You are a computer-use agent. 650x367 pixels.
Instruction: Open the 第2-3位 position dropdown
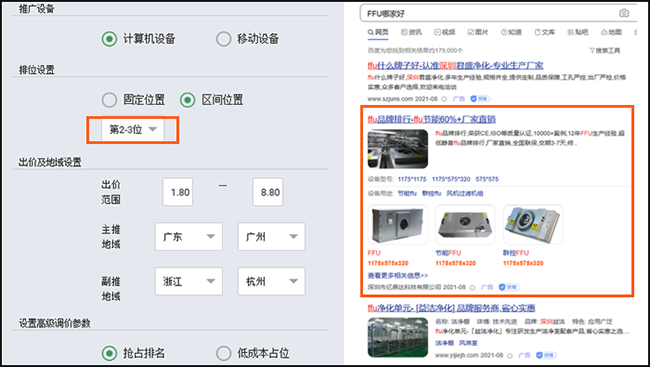click(133, 130)
